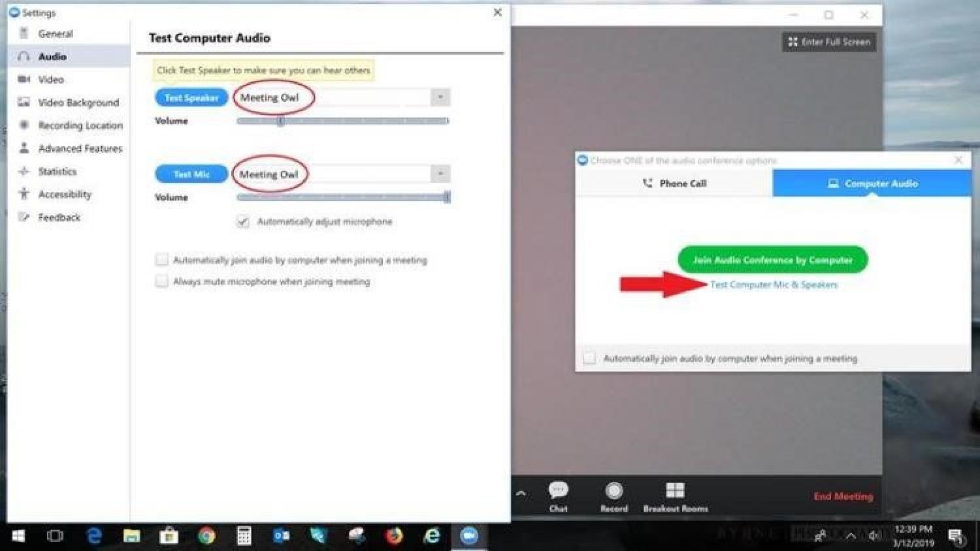Open Breakout Rooms icon
Image resolution: width=980 pixels, height=551 pixels.
tap(675, 490)
